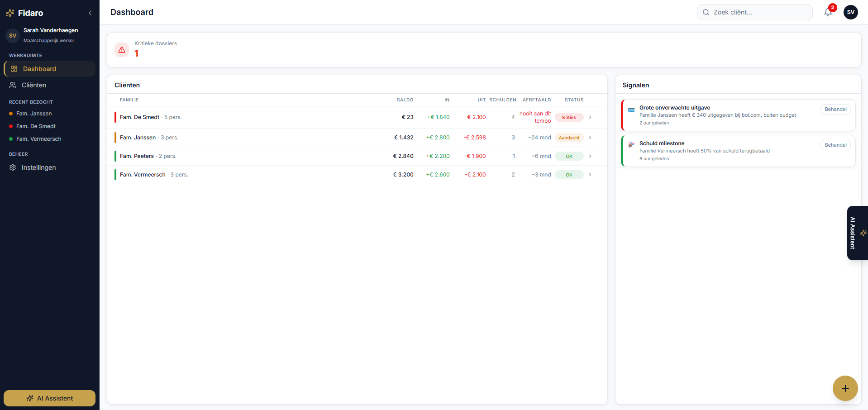
Task: Expand details for Fam. De Smedt row
Action: point(590,117)
